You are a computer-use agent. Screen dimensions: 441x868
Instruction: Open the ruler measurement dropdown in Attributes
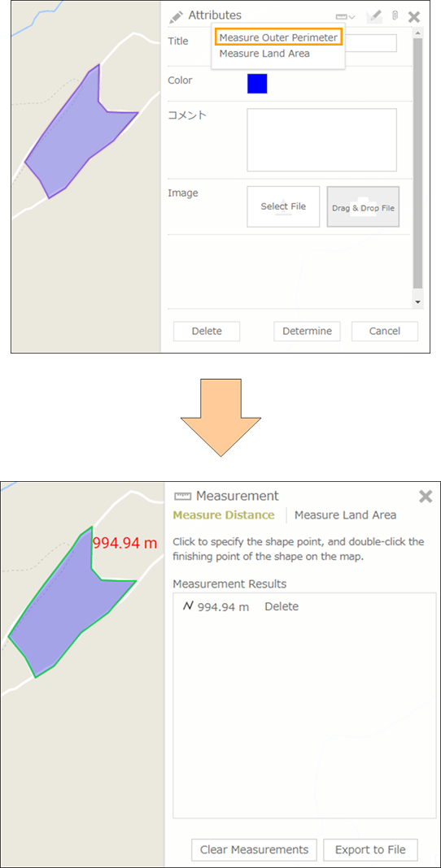click(x=345, y=16)
